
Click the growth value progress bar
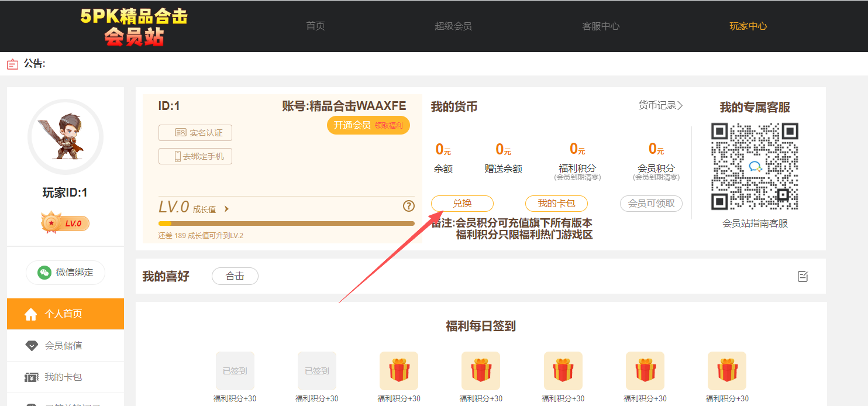coord(286,223)
